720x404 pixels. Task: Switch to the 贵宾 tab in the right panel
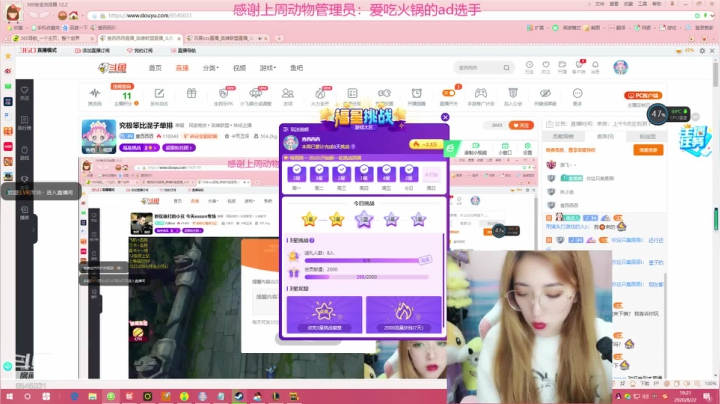point(605,136)
